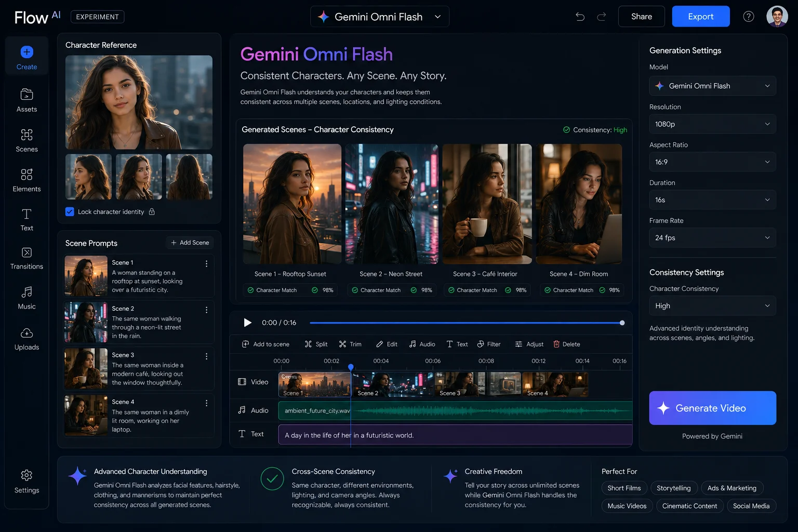
Task: Expand the Aspect Ratio 16:9 dropdown
Action: coord(712,162)
